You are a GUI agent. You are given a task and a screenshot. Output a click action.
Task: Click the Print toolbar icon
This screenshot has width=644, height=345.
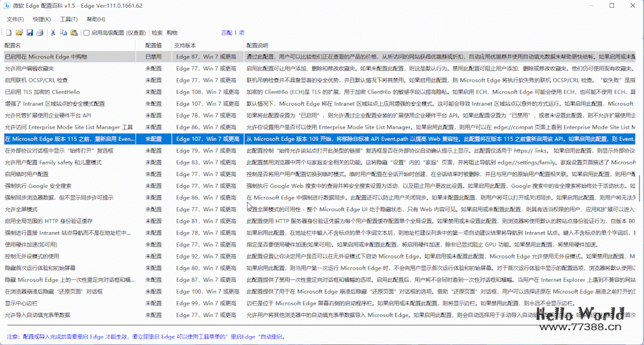39,33
